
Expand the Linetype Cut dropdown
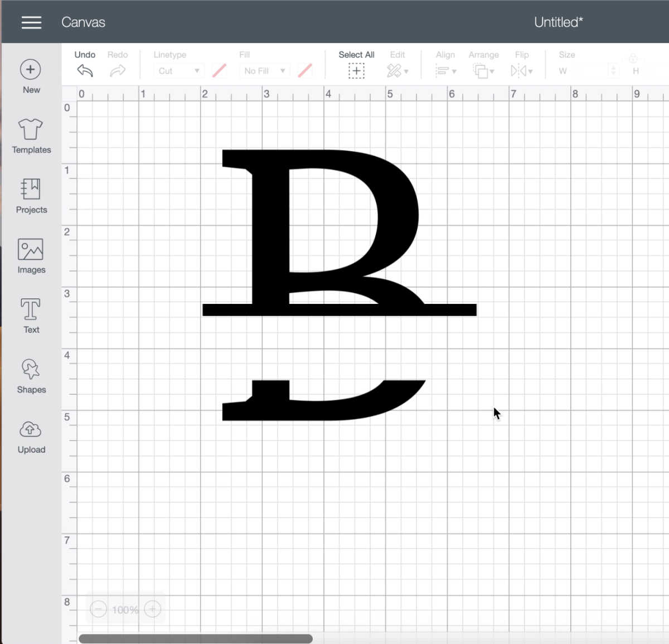coord(178,71)
